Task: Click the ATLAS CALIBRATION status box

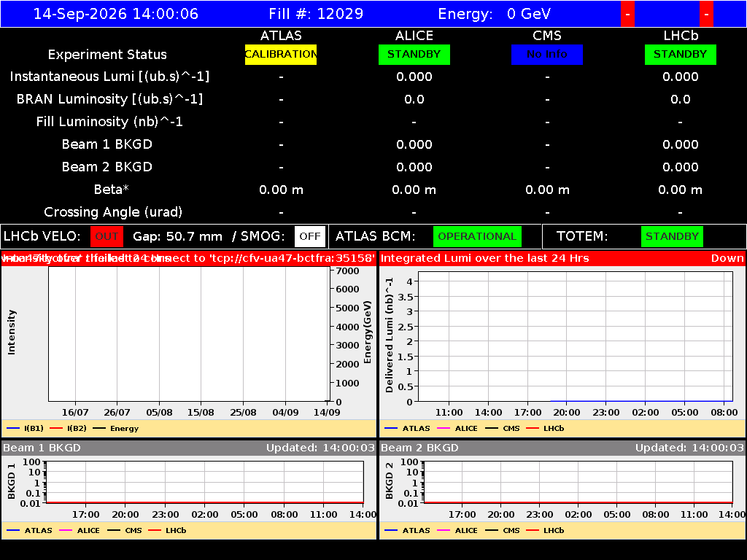Action: tap(281, 54)
